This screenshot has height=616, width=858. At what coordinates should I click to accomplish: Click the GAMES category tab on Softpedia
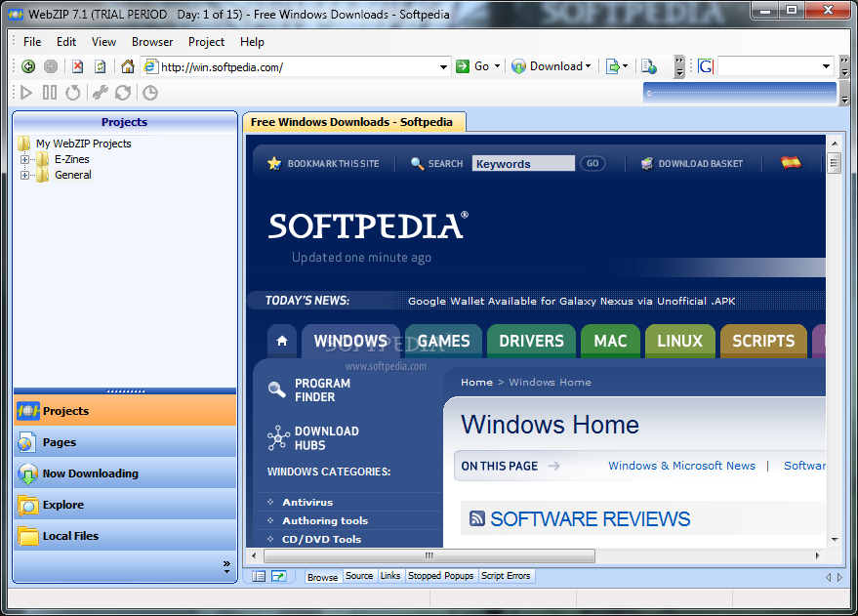click(x=444, y=341)
